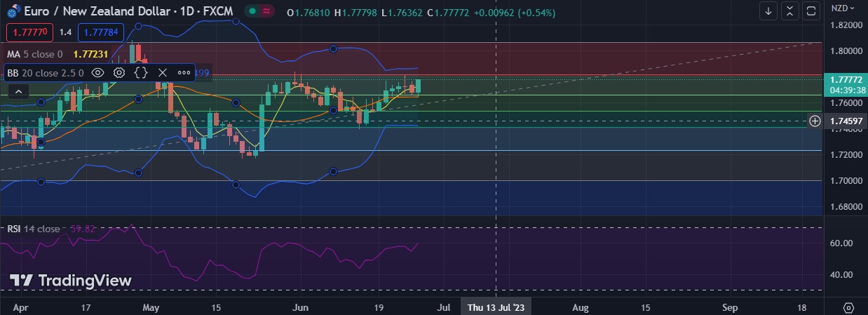Maximize the chart pane
This screenshot has width=868, height=315.
click(x=811, y=11)
